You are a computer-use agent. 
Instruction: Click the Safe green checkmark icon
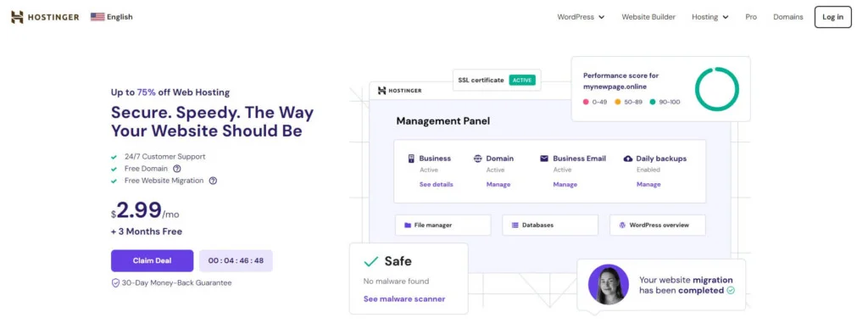coord(370,261)
